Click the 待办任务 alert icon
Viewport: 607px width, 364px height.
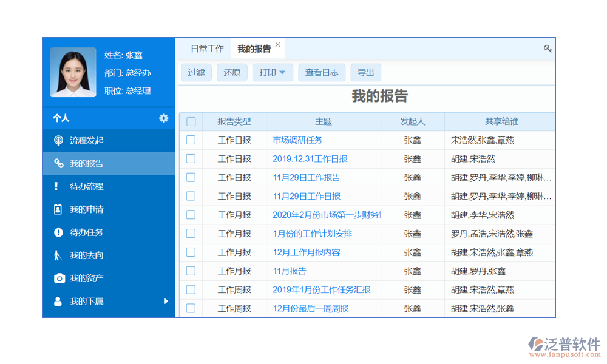58,232
